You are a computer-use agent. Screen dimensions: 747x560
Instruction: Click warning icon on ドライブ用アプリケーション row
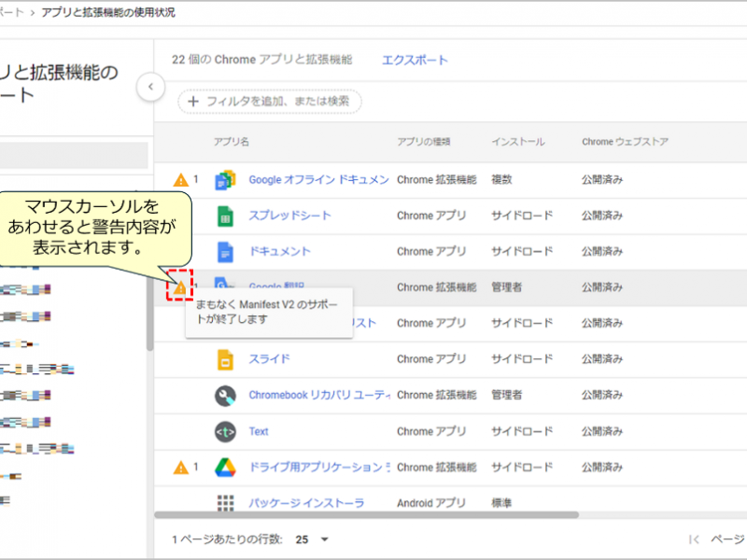coord(180,468)
